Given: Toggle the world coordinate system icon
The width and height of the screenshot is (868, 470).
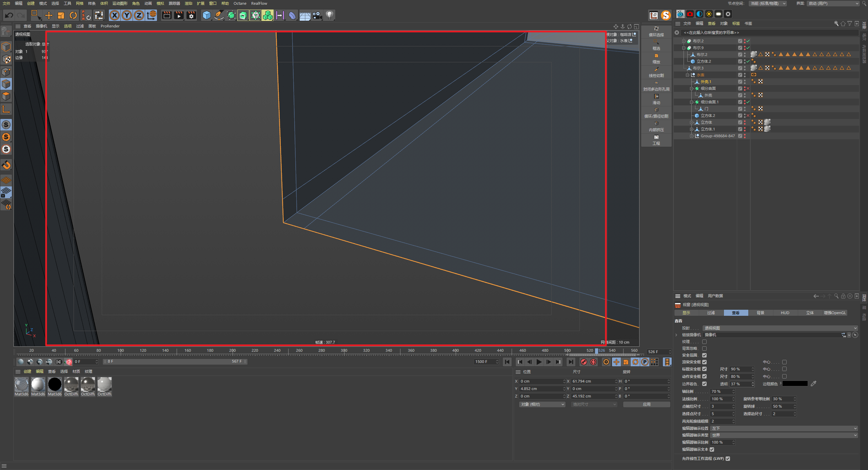Looking at the screenshot, I should coord(152,15).
